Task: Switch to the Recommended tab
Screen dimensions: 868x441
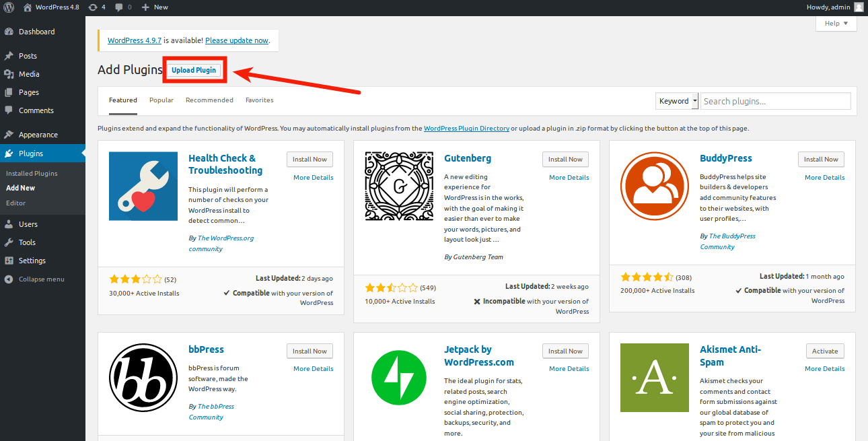Action: [209, 100]
